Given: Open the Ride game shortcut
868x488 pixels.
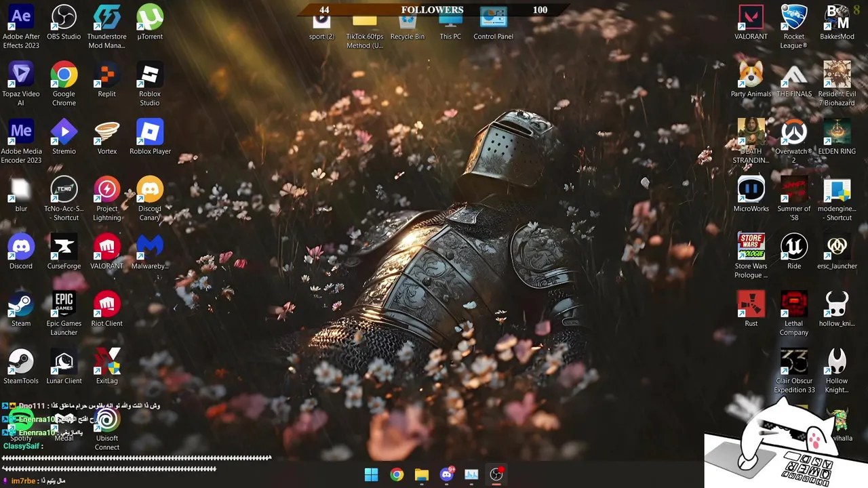Looking at the screenshot, I should click(794, 252).
